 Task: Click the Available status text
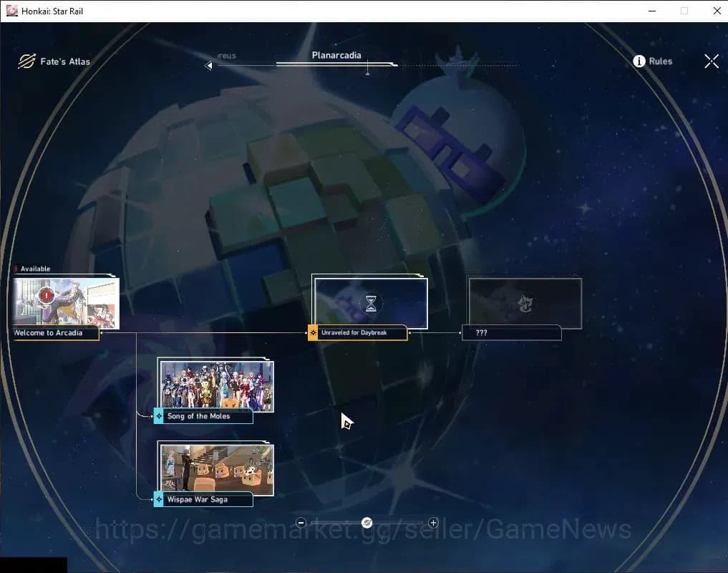click(x=35, y=269)
